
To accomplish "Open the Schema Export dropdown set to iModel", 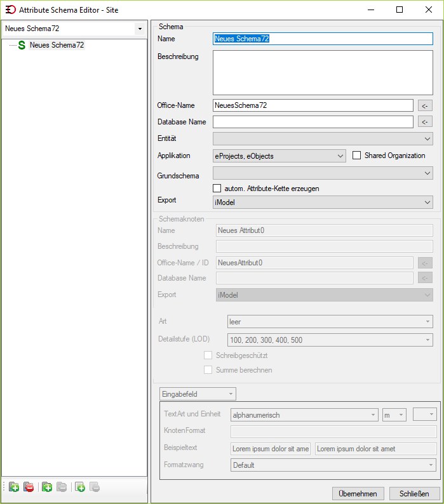I will (323, 202).
